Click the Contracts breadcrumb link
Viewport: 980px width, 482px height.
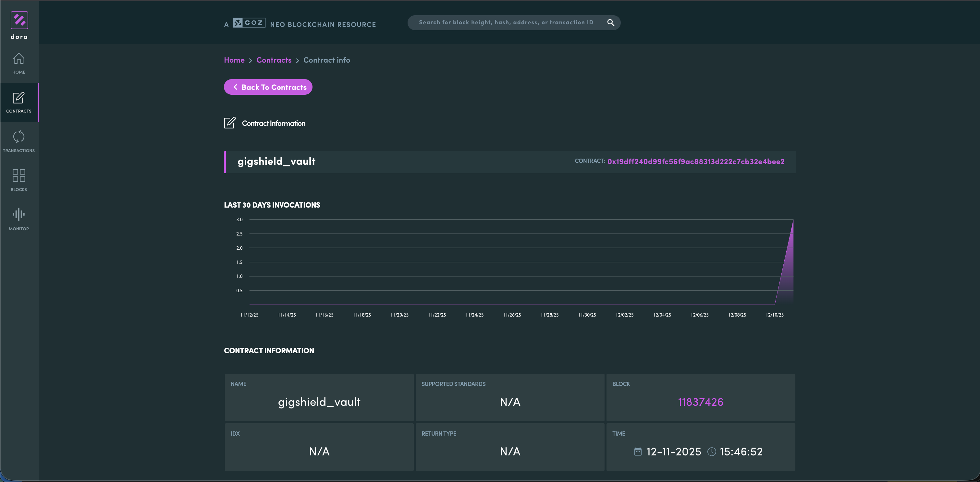point(274,60)
